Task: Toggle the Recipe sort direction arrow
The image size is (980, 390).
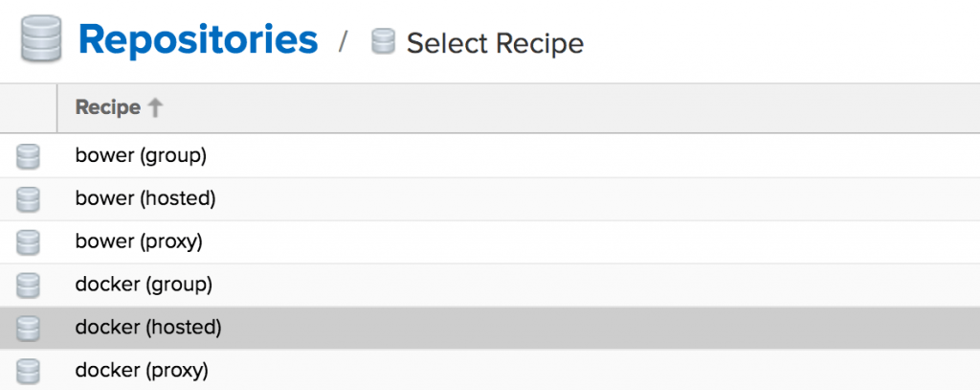Action: point(155,107)
